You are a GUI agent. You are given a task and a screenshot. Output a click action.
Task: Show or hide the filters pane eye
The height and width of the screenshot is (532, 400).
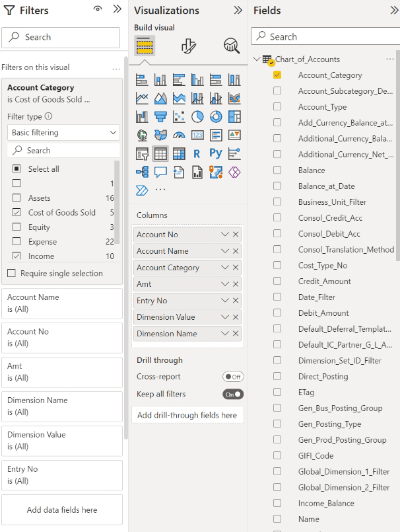point(98,9)
